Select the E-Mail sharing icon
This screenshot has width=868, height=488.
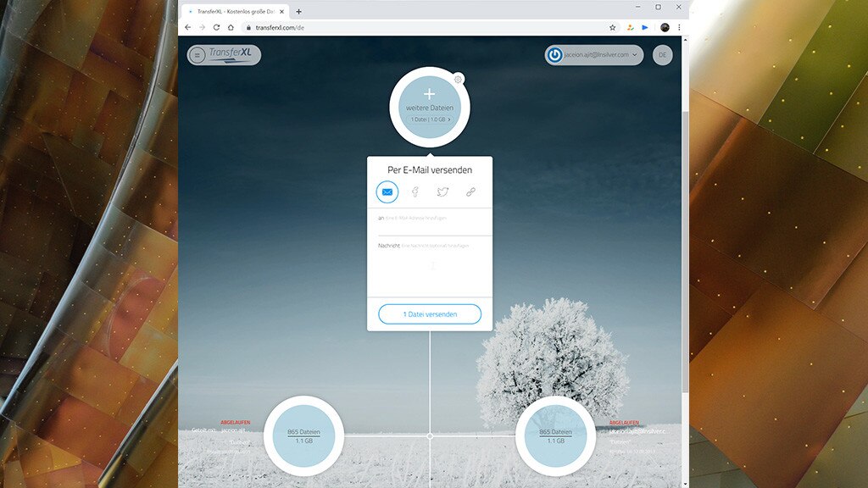click(387, 192)
